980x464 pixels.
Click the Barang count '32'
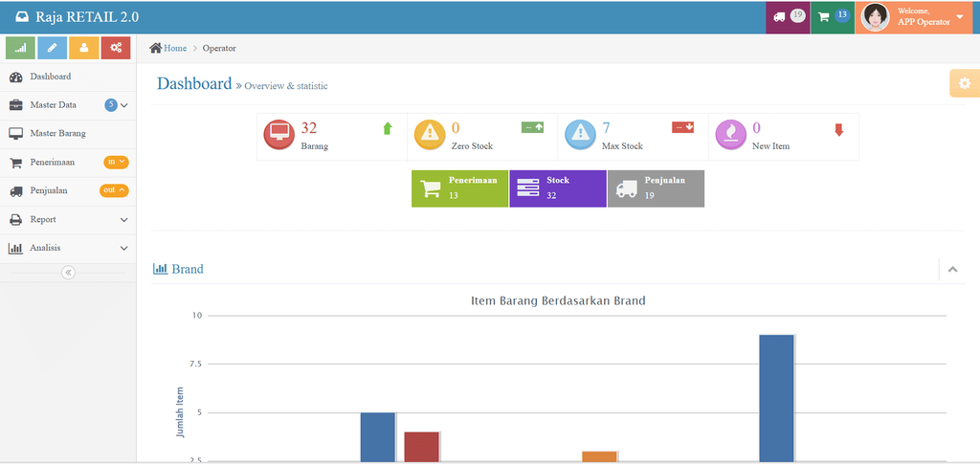click(309, 128)
